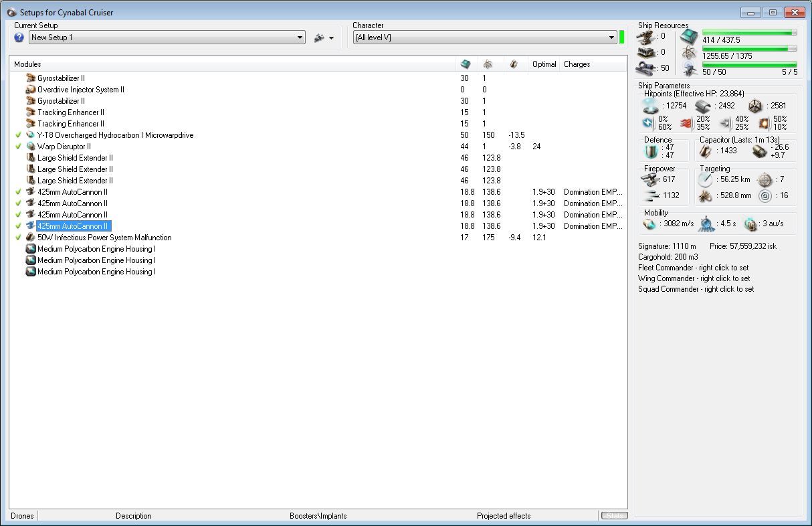812x526 pixels.
Task: Click the blue help question mark icon
Action: (x=19, y=37)
